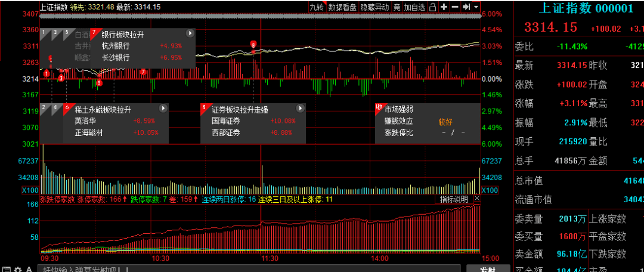Click the 指标说明 button
Image resolution: width=644 pixels, height=272 pixels.
(454, 199)
